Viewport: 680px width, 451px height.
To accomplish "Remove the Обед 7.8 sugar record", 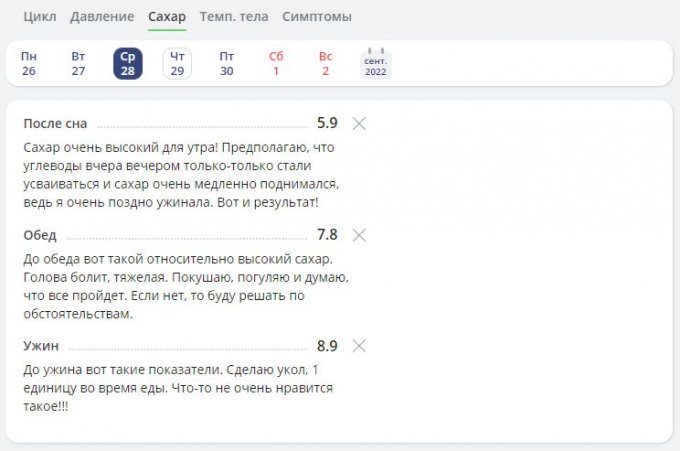I will tap(359, 235).
